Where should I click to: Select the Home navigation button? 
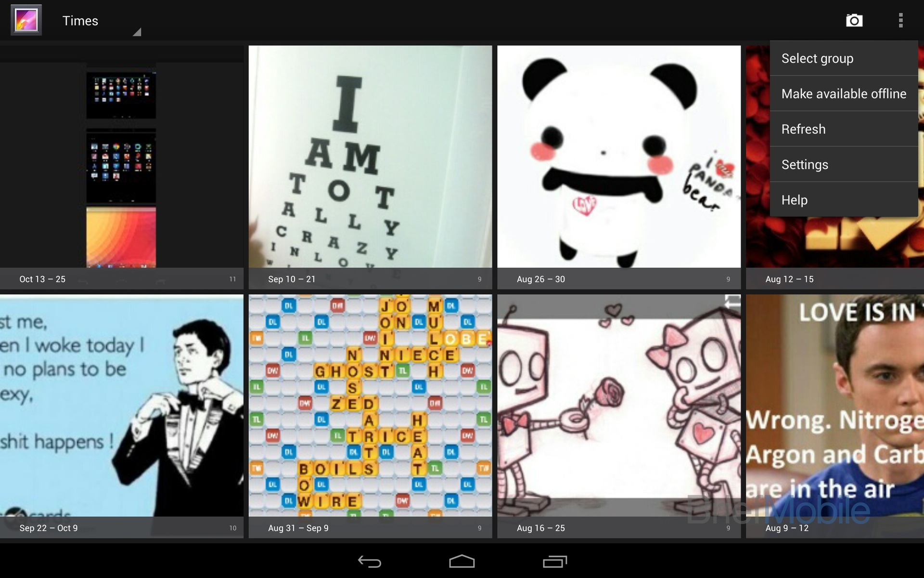(462, 560)
